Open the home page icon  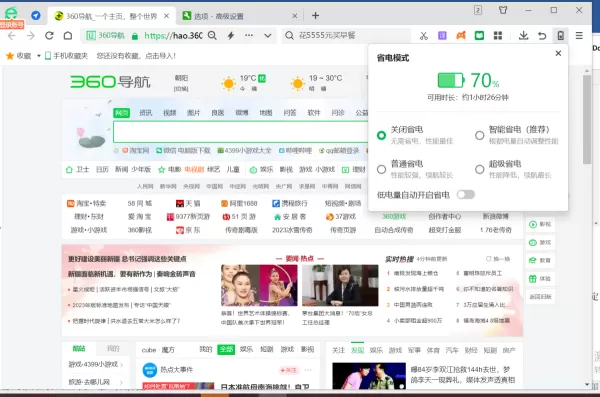pos(68,36)
